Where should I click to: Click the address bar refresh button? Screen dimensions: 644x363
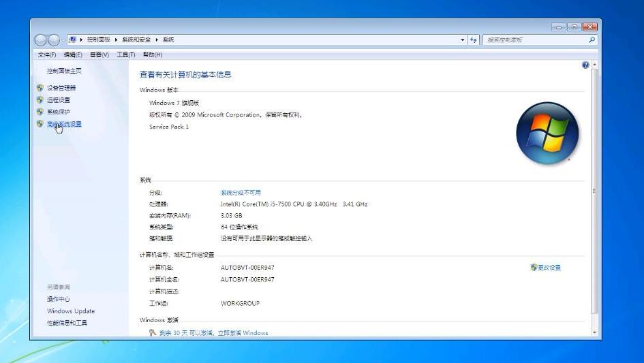(474, 40)
